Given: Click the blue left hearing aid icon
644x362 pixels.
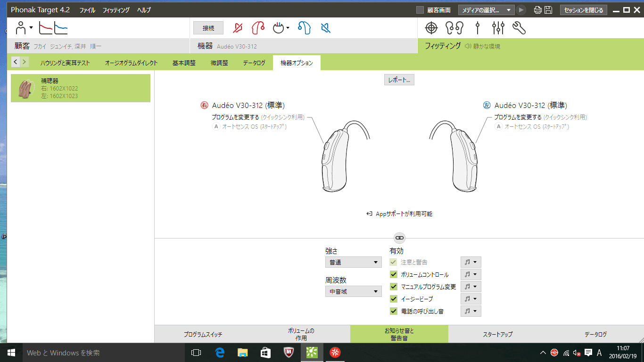Looking at the screenshot, I should point(304,28).
